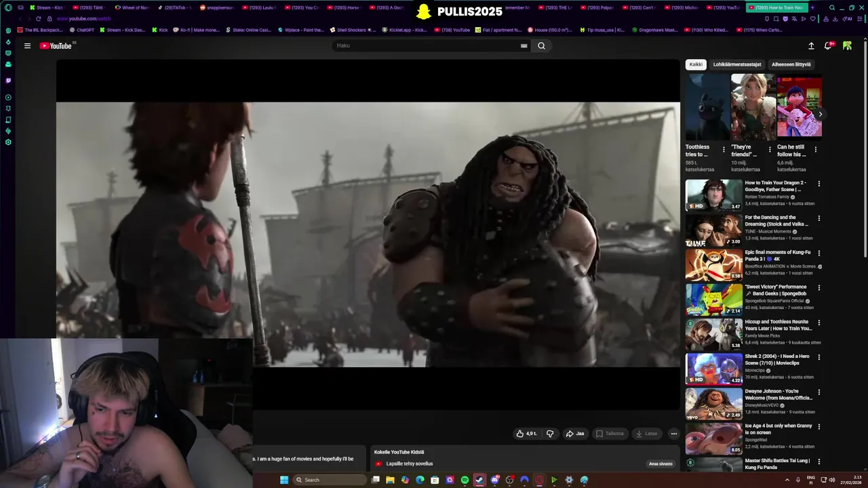Open File Explorer from the taskbar
This screenshot has height=488, width=868.
click(x=390, y=480)
